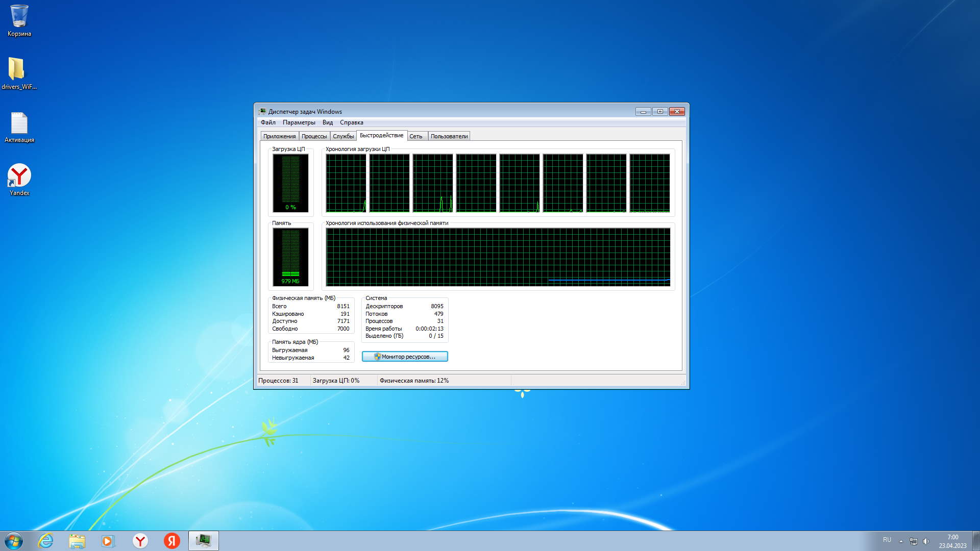Switch to the Сеть tab

(x=416, y=136)
